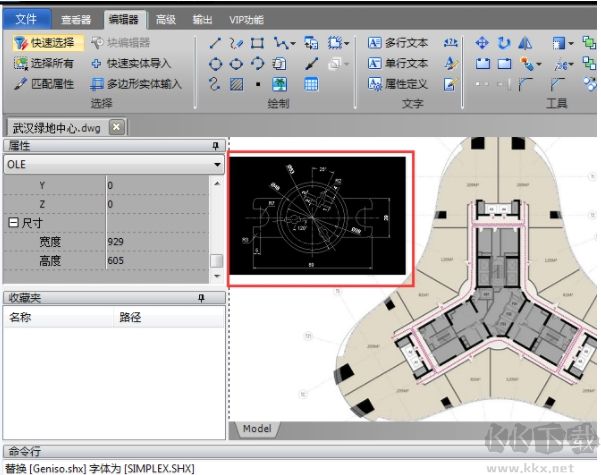The width and height of the screenshot is (601, 475).
Task: Close the 武汉绿地中心.dwg document tab
Action: 116,127
